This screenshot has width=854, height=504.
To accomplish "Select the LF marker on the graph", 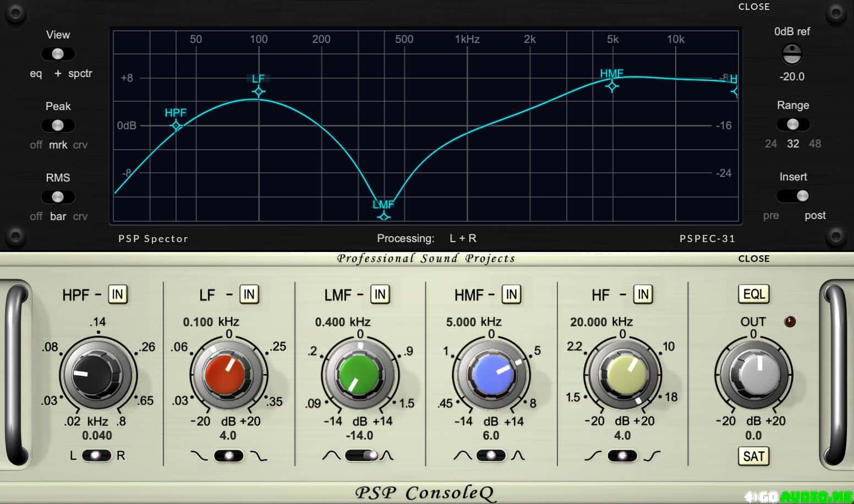I will (x=259, y=91).
